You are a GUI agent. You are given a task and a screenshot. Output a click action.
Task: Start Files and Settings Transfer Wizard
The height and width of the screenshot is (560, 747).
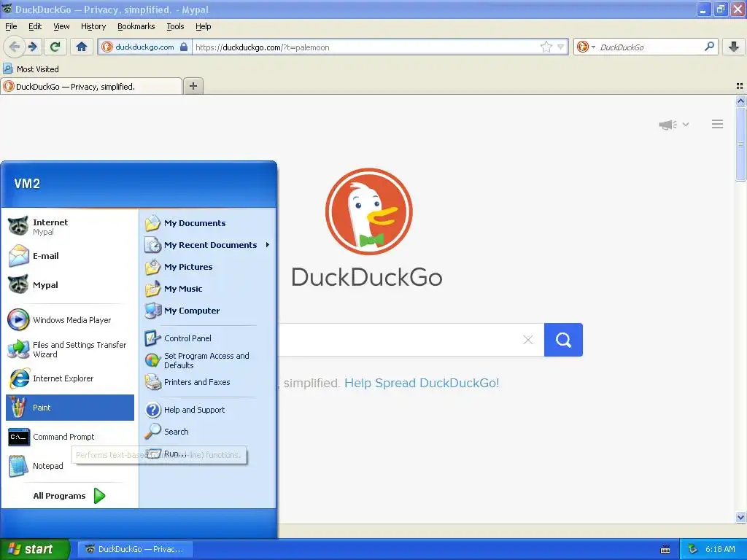[70, 349]
